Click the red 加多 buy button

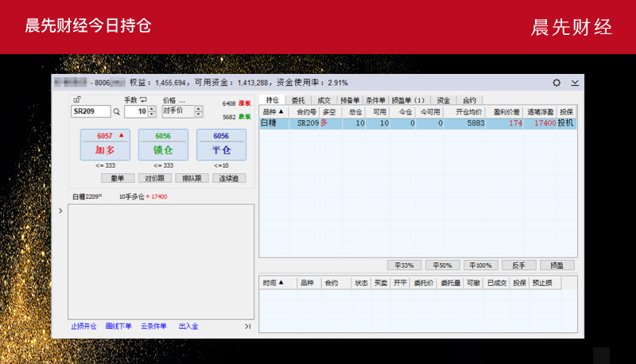click(105, 144)
